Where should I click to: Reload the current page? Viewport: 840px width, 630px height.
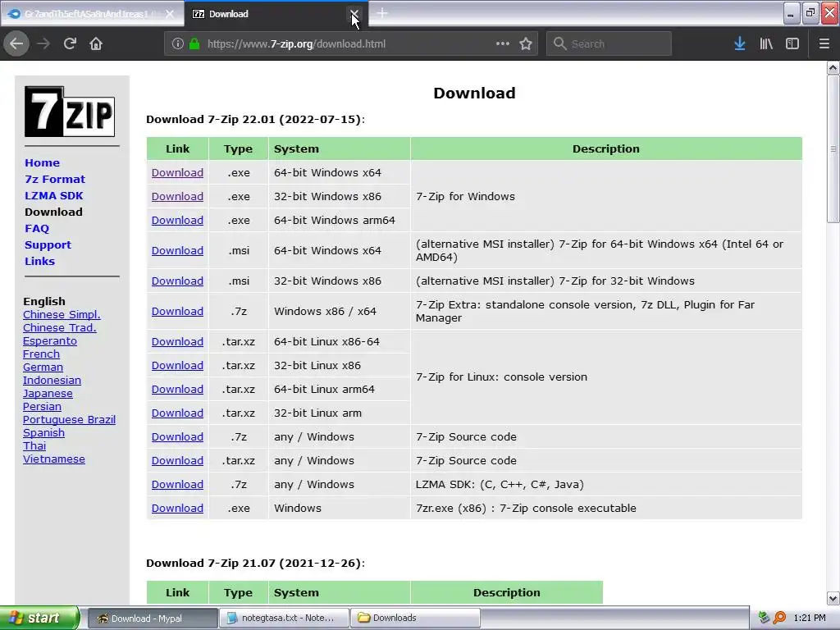click(x=70, y=44)
